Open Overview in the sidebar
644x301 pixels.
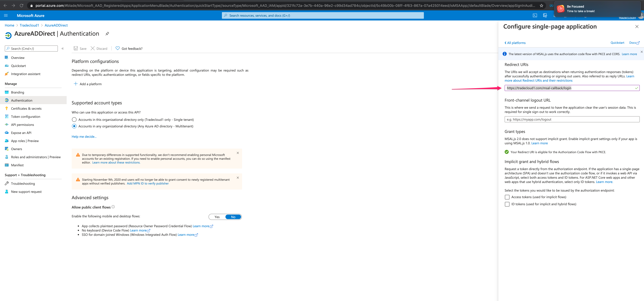tap(18, 57)
